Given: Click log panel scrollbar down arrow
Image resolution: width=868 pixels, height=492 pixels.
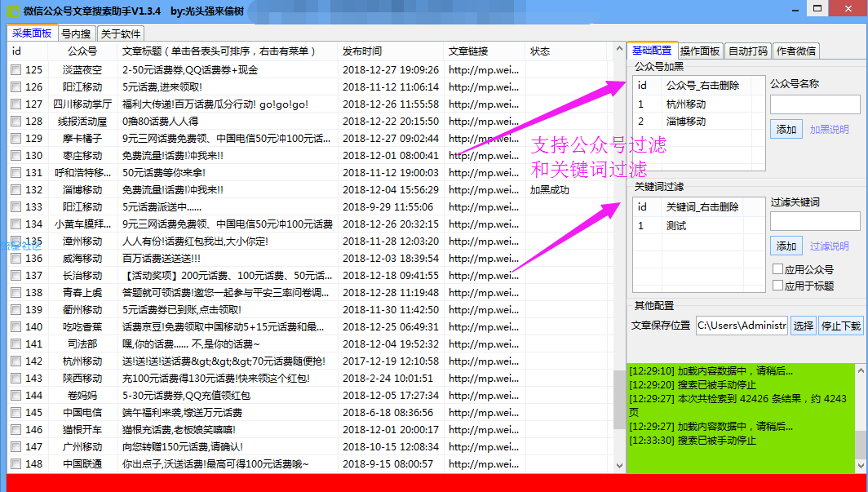Looking at the screenshot, I should coord(860,467).
